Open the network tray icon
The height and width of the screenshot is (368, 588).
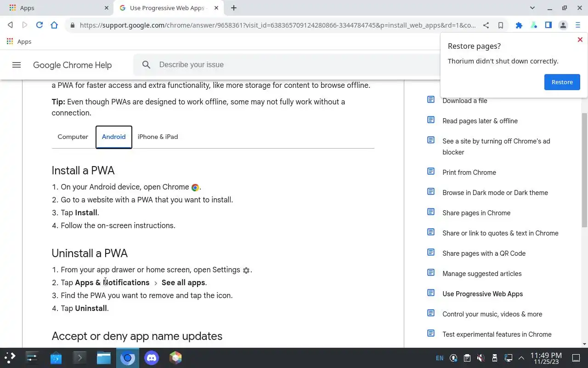(x=509, y=358)
